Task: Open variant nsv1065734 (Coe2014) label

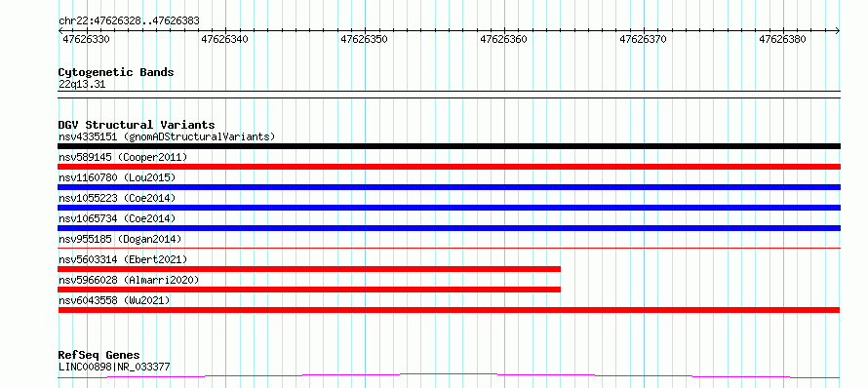Action: point(117,218)
